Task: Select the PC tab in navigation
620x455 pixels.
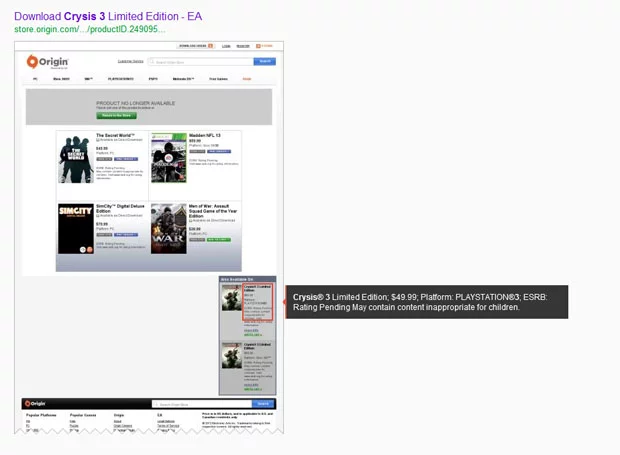Action: (x=35, y=79)
